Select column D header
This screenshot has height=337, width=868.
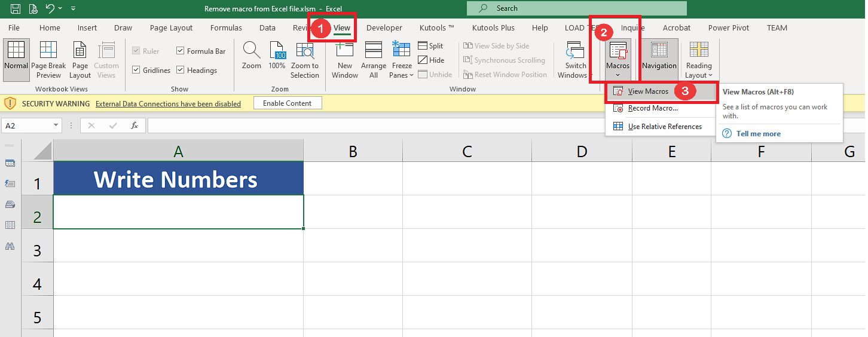pos(582,152)
